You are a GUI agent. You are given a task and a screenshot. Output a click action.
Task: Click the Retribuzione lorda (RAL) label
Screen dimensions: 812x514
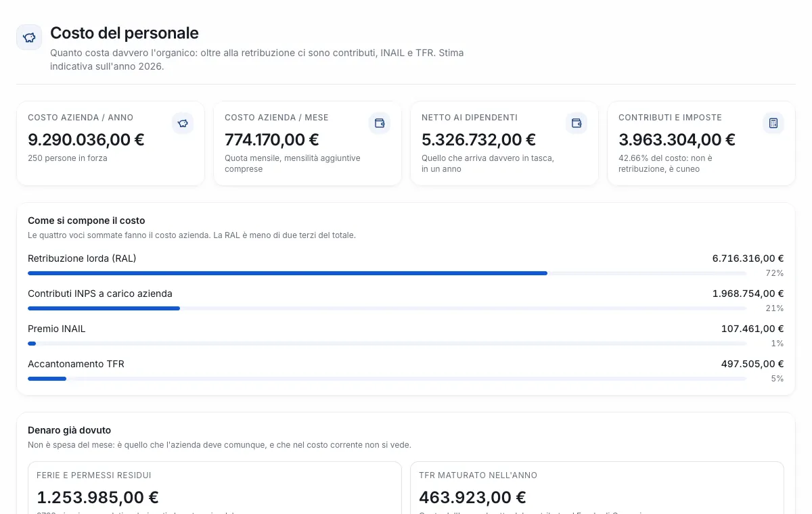82,258
